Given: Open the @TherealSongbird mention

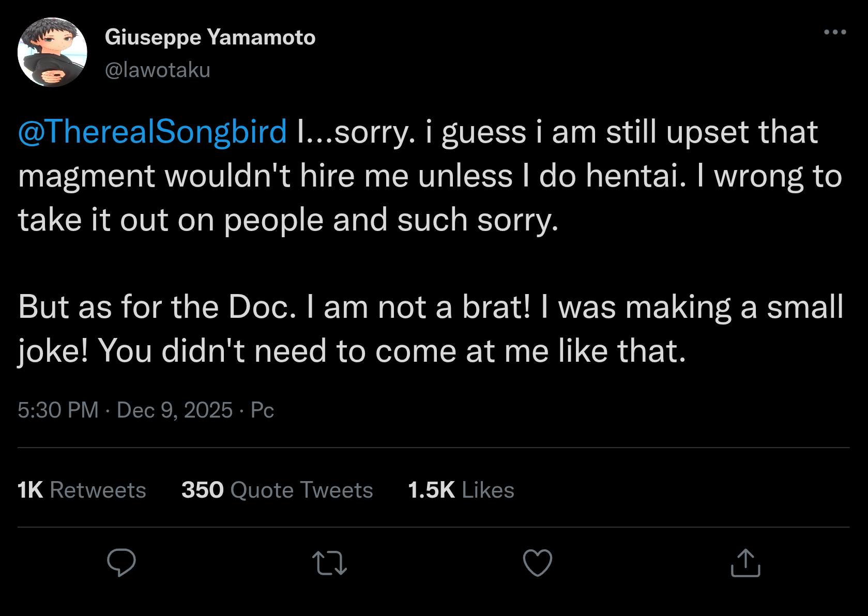Looking at the screenshot, I should (153, 132).
